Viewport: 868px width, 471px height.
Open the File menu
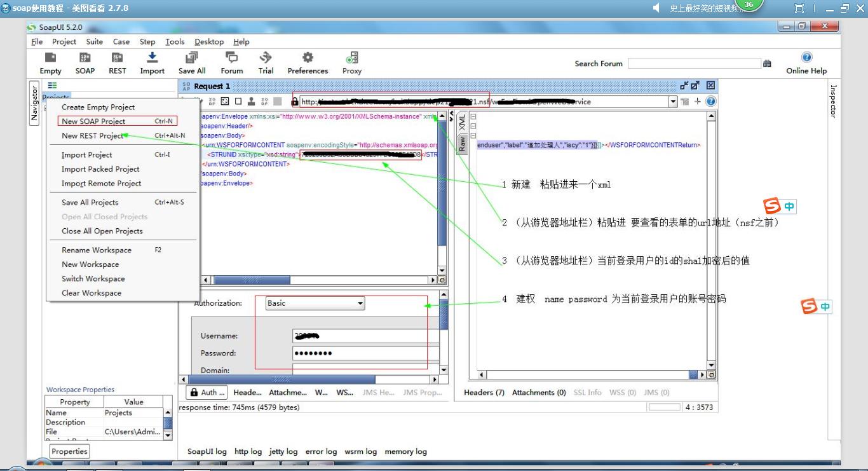click(x=37, y=41)
